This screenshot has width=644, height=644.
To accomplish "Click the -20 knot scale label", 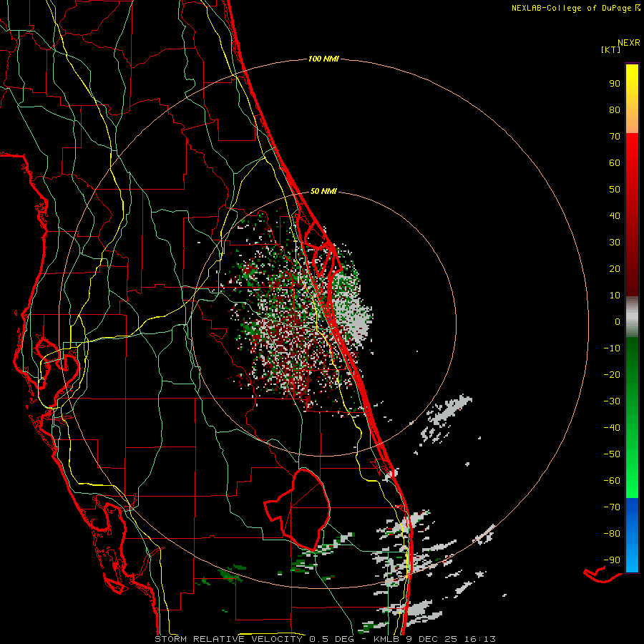I will [x=612, y=375].
